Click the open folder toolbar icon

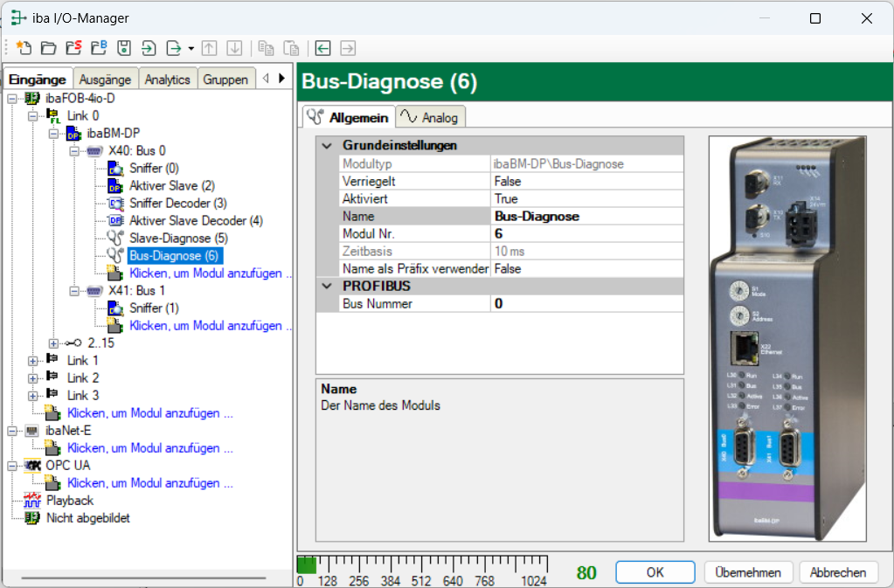(x=48, y=48)
